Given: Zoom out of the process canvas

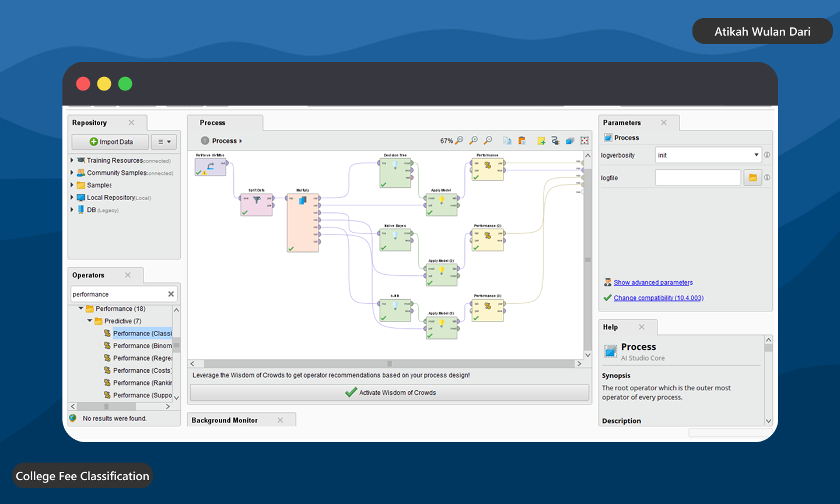Looking at the screenshot, I should (488, 141).
